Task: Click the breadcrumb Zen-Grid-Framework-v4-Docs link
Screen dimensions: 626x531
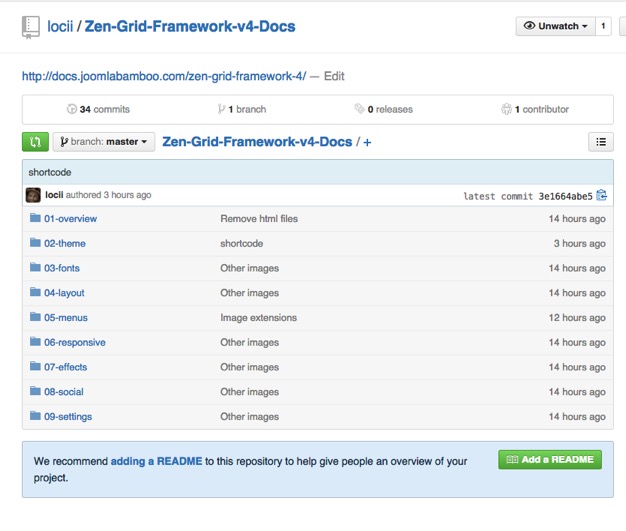Action: click(x=257, y=142)
